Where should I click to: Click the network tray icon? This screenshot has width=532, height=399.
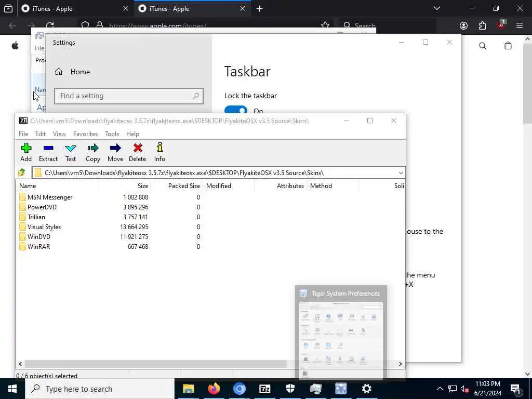pos(453,389)
